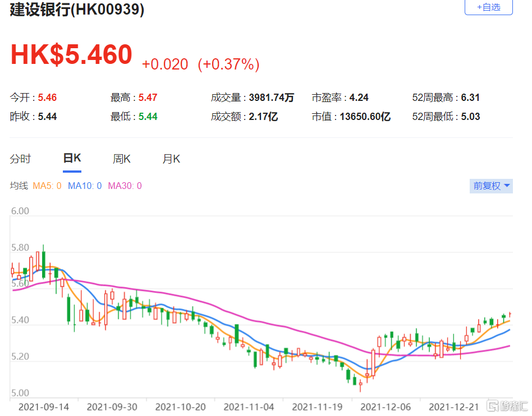
Task: Click the 今开 value 5.46
Action: coord(47,98)
